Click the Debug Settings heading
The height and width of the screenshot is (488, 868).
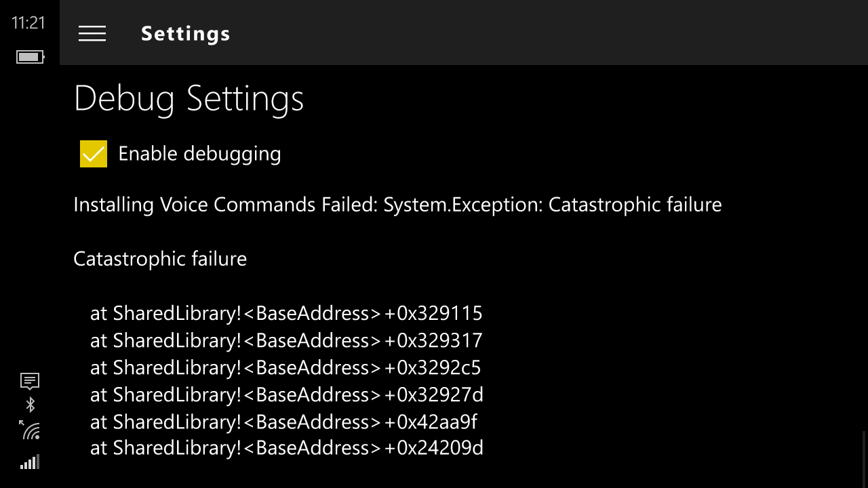pyautogui.click(x=189, y=99)
